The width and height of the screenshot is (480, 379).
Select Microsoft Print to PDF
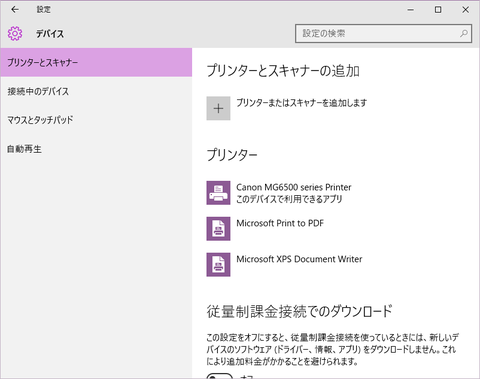point(280,223)
